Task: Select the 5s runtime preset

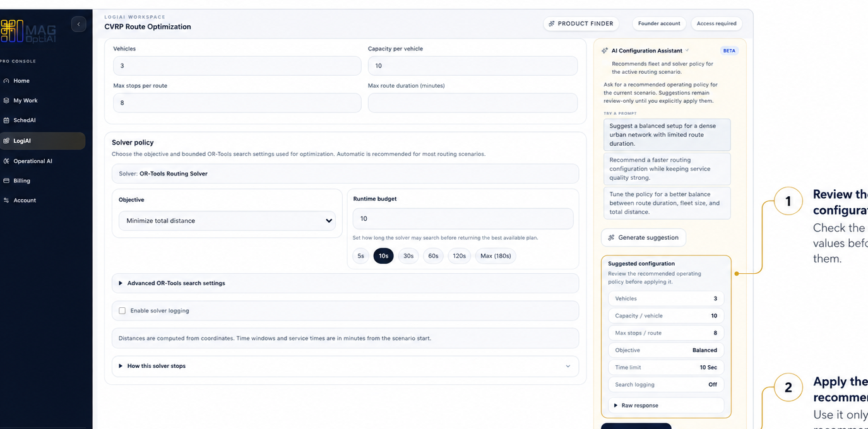Action: tap(360, 256)
